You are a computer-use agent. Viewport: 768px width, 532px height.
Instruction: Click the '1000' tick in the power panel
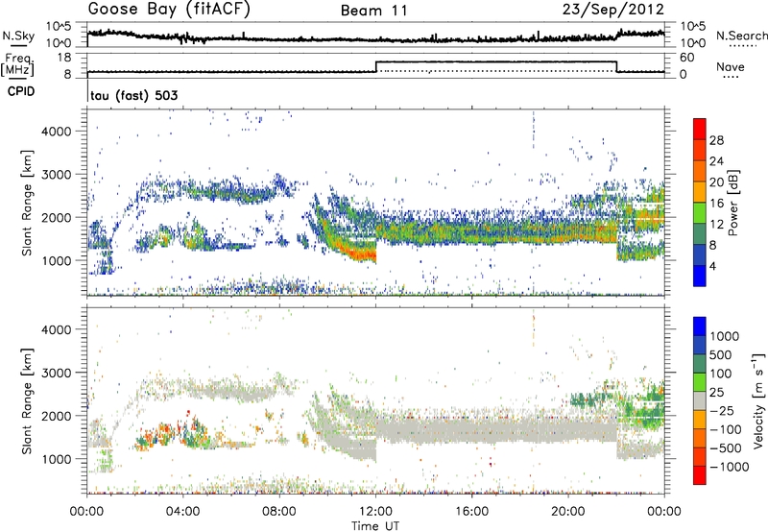(57, 260)
